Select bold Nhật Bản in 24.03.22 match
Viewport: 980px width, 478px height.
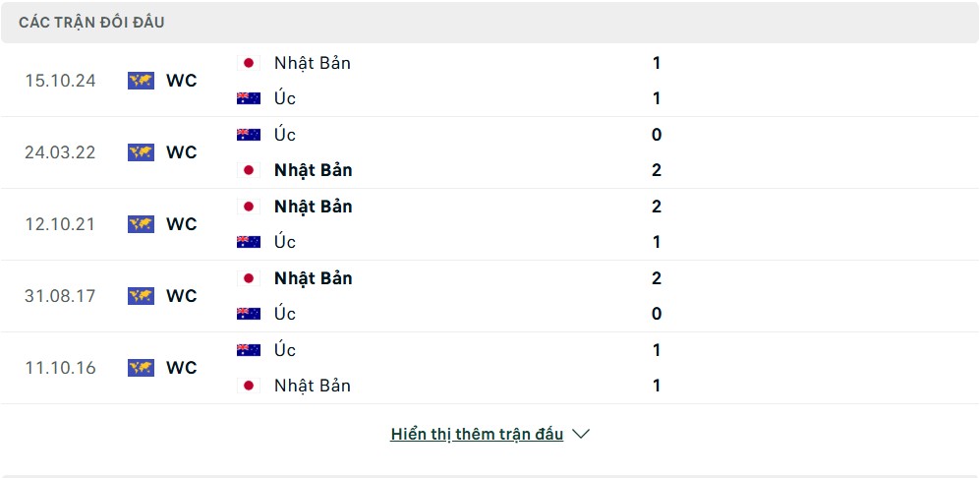(314, 170)
